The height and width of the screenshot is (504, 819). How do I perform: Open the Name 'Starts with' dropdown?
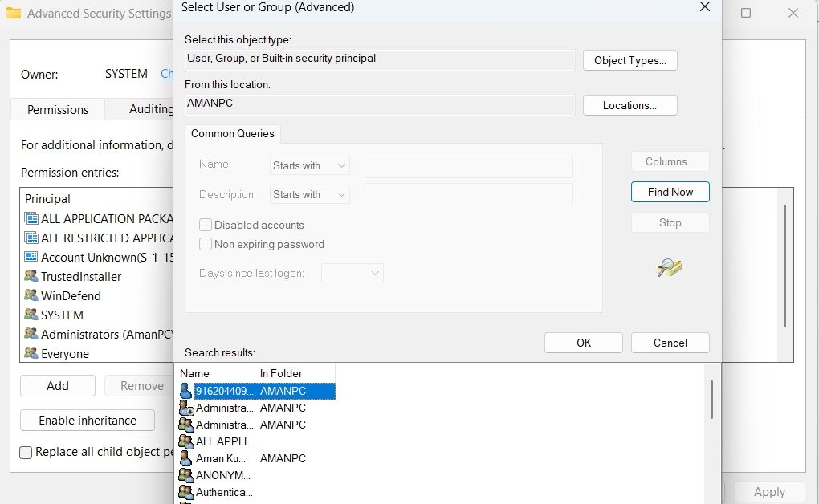(310, 166)
